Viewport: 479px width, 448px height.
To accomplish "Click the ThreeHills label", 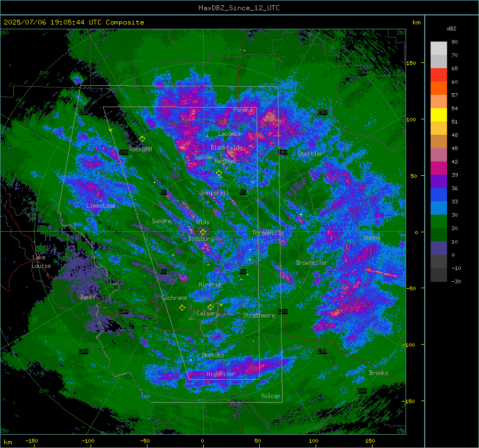I will [268, 233].
